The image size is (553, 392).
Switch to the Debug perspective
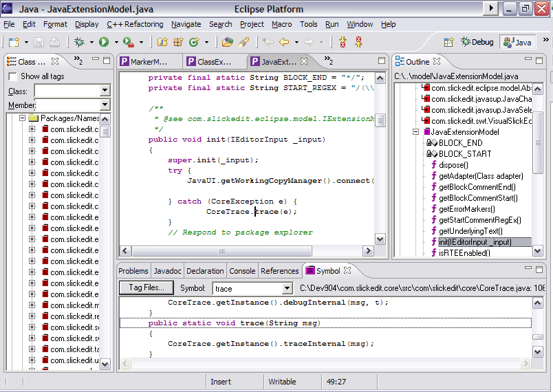477,42
